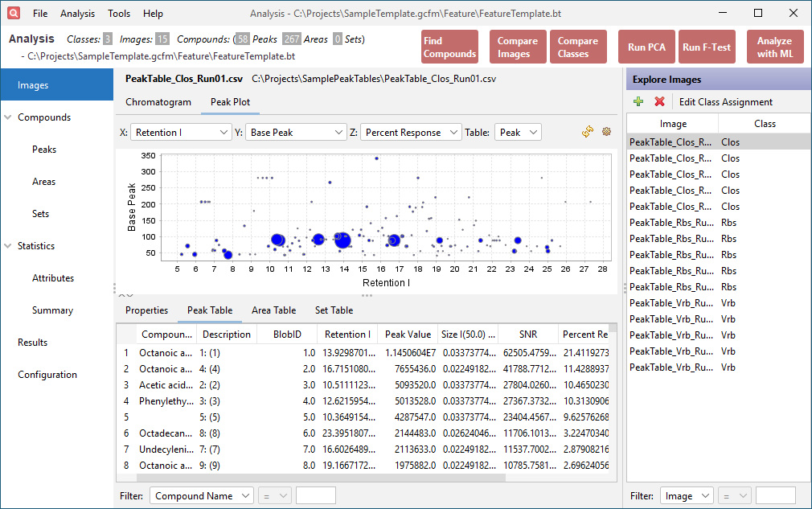The image size is (812, 509).
Task: Click the Analyze with ML button
Action: point(774,47)
